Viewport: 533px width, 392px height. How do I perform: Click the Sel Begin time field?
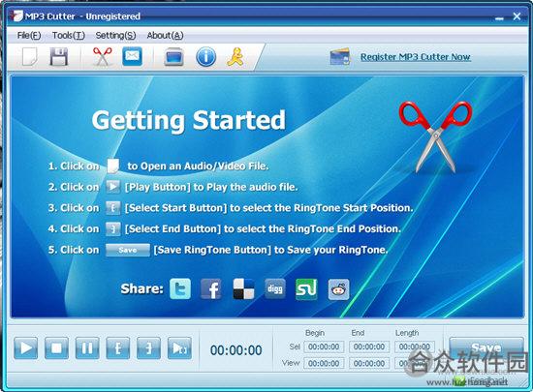(x=324, y=347)
